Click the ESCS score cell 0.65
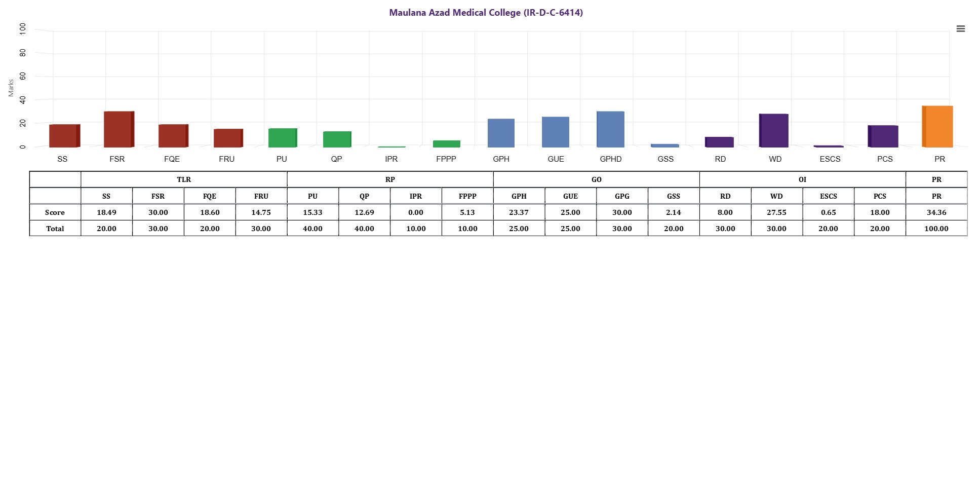Screen dimensions: 980x479 [x=829, y=212]
